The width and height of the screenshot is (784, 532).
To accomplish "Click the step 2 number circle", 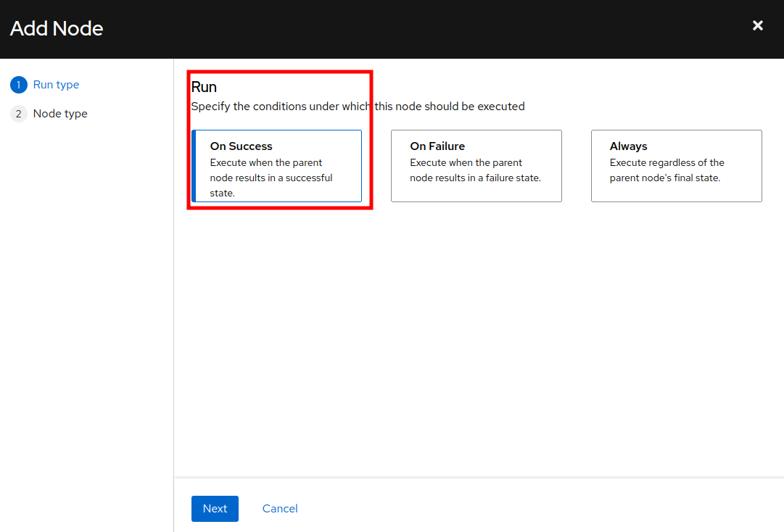I will tap(18, 114).
